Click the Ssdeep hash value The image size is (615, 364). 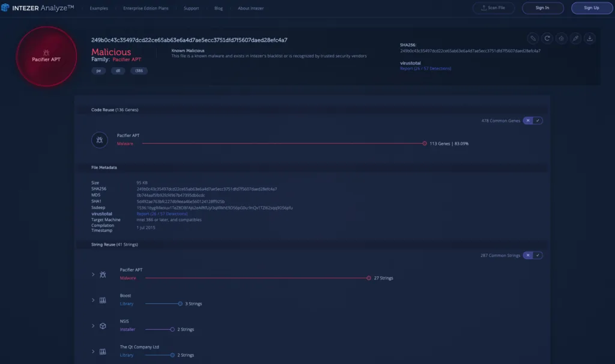pyautogui.click(x=214, y=208)
